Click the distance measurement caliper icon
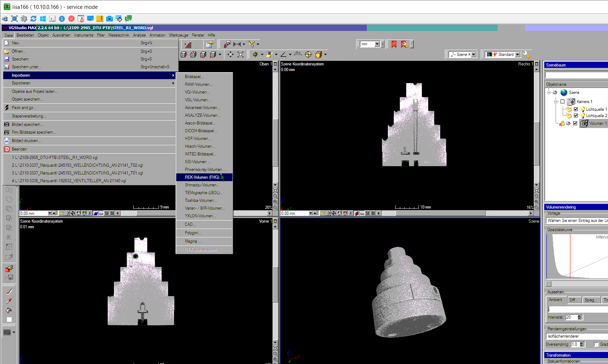This screenshot has width=608, height=364. click(x=237, y=44)
